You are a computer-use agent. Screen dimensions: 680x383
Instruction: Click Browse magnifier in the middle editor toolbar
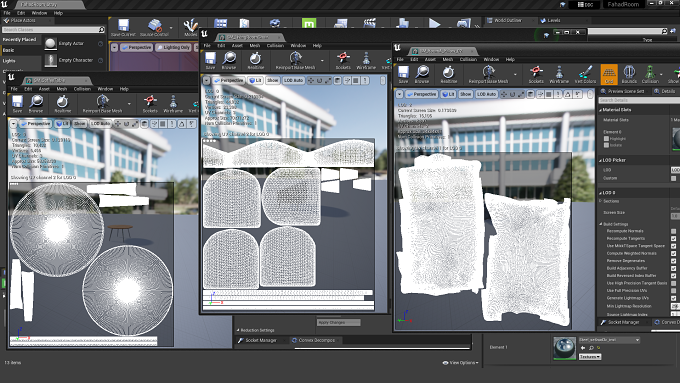point(229,61)
